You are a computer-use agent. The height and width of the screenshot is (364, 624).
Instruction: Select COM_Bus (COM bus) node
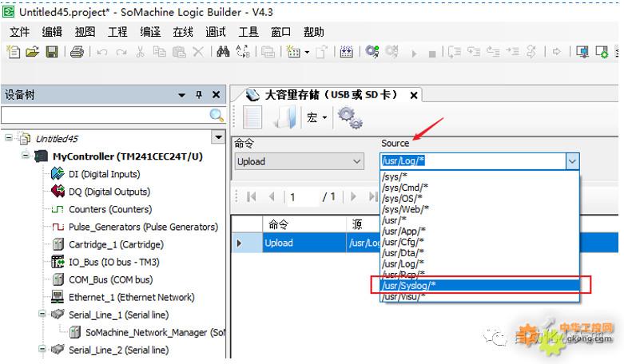110,279
